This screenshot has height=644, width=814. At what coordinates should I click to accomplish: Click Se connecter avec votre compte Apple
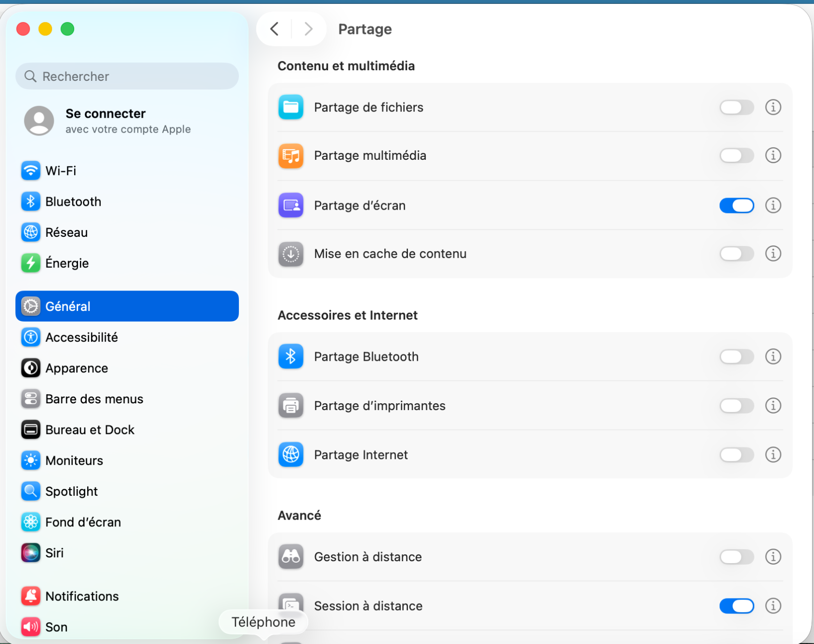[127, 121]
